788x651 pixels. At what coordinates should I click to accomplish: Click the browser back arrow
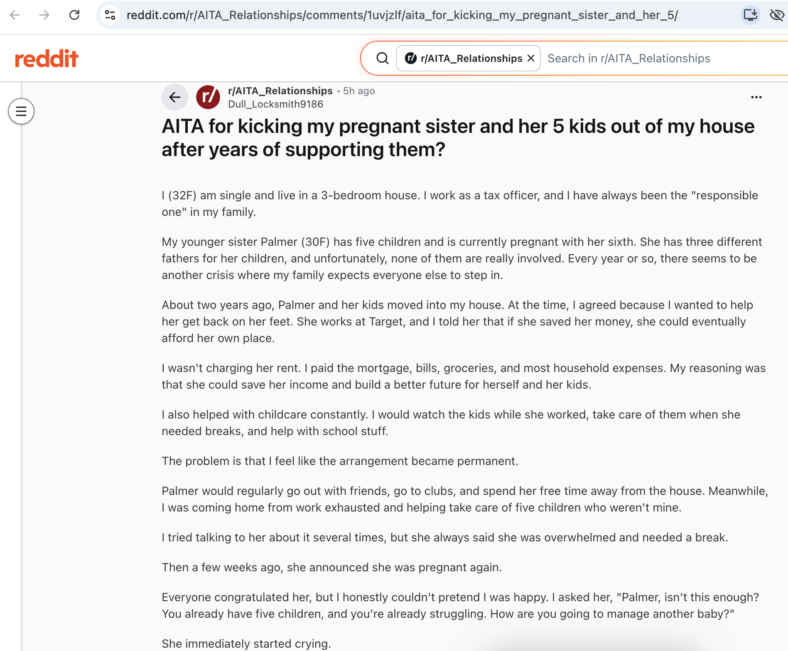(15, 15)
